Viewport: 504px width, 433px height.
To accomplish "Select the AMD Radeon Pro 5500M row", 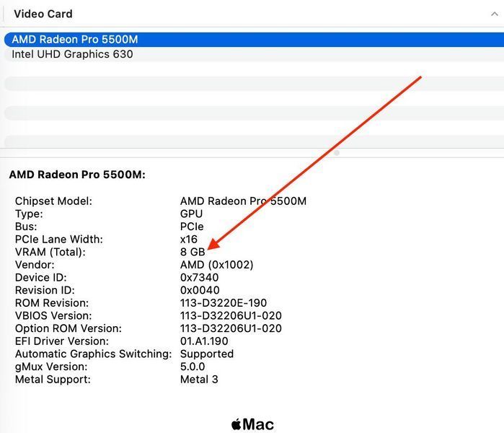I will point(254,40).
